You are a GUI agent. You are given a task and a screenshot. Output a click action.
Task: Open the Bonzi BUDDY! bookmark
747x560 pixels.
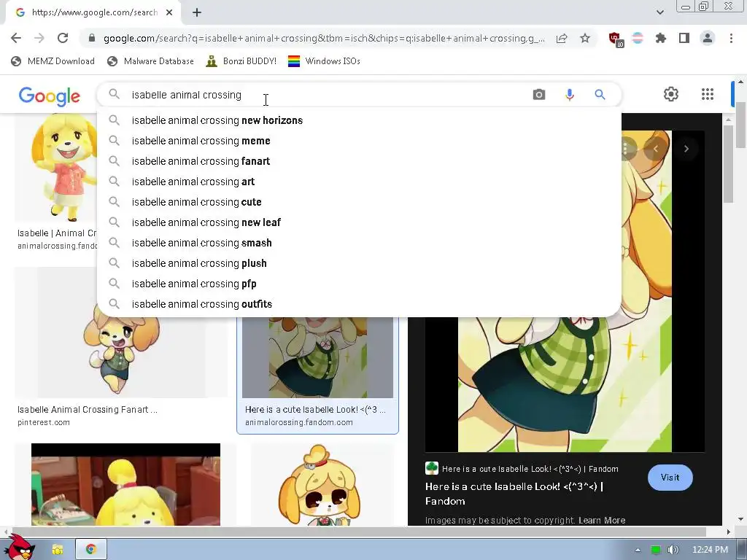241,61
